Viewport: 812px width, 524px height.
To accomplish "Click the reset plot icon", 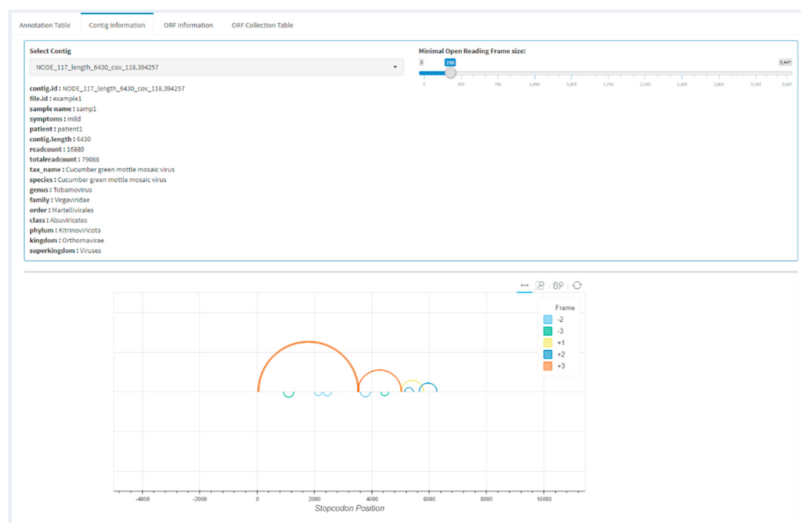I will pos(577,285).
